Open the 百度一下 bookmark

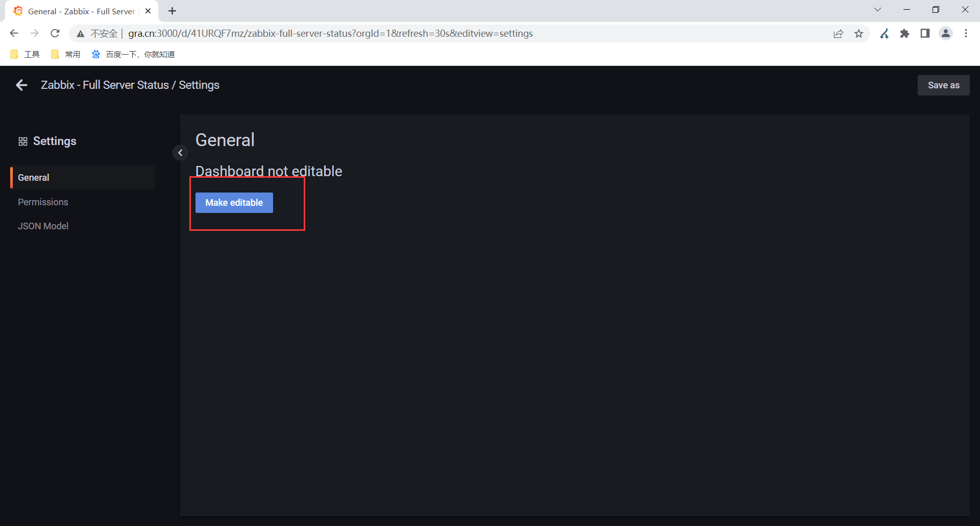pos(133,54)
